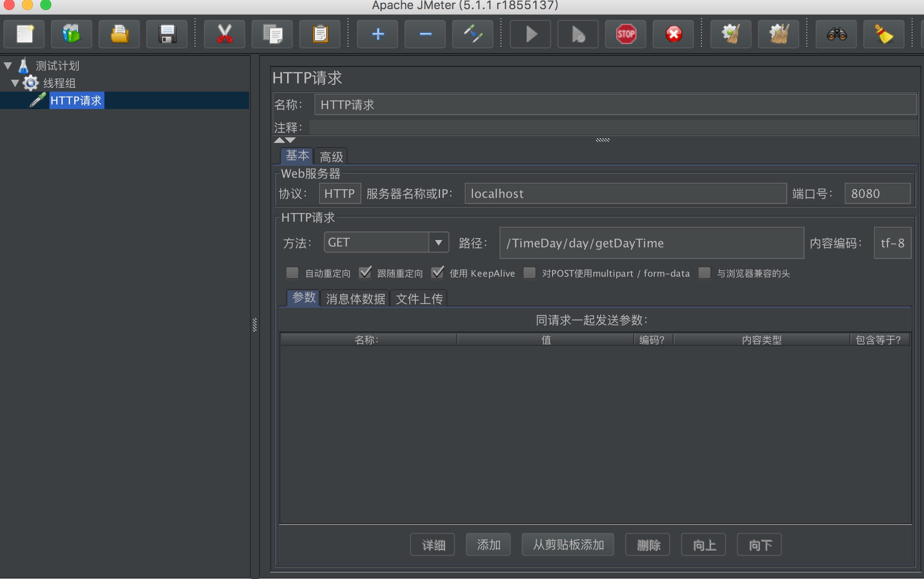Collapse the 线程组 tree node
The image size is (924, 579).
click(x=15, y=83)
